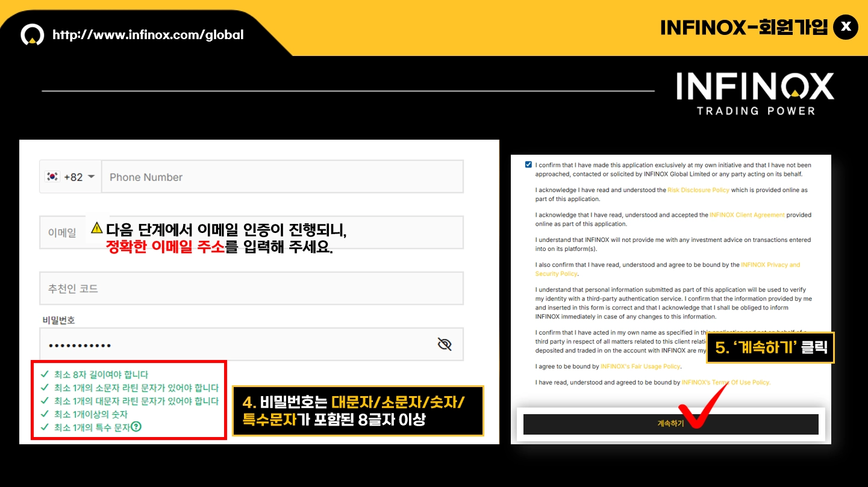Click the 'I understand that INFINOX will not provide' paragraph
Viewport: 868px width, 487px height.
click(x=673, y=244)
